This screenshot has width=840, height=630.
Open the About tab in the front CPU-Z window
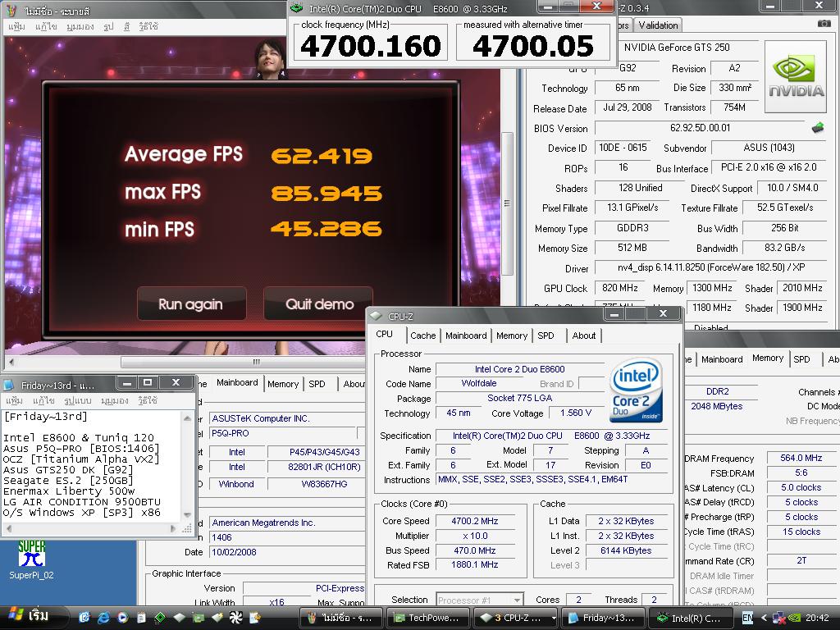tap(583, 336)
